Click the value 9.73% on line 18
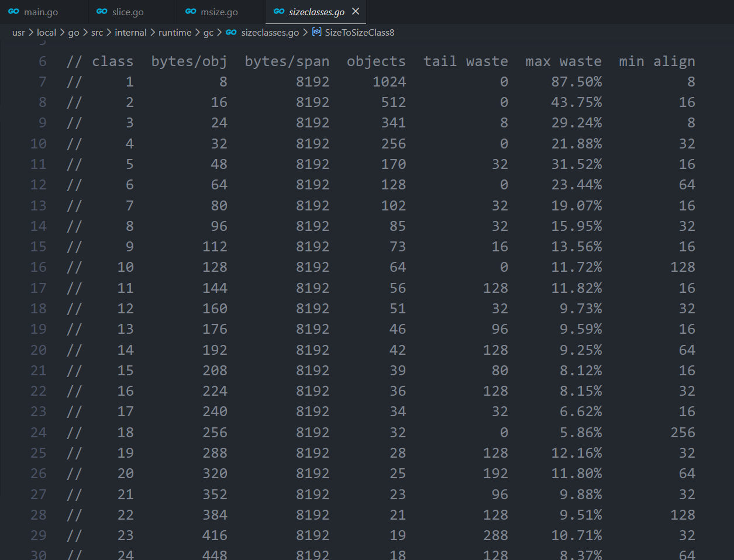This screenshot has width=734, height=560. click(x=580, y=309)
